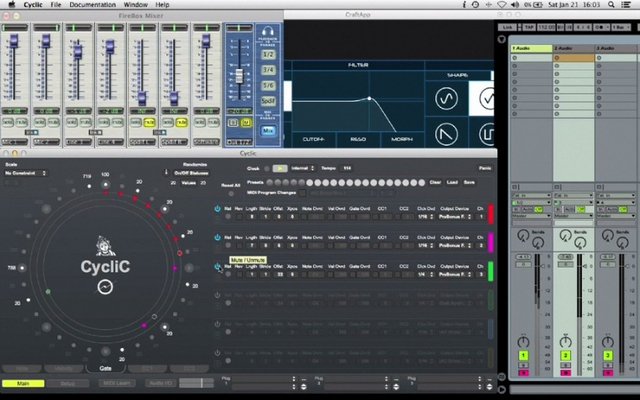
Task: Toggle mute on FireBox SPDIF L channel
Action: coord(149,122)
